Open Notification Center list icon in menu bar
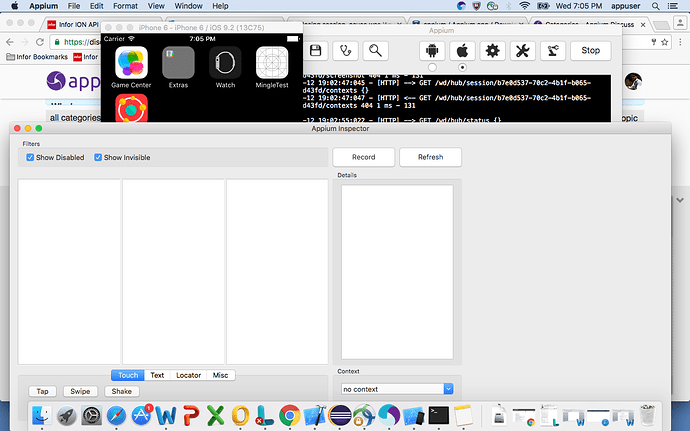 pos(673,6)
